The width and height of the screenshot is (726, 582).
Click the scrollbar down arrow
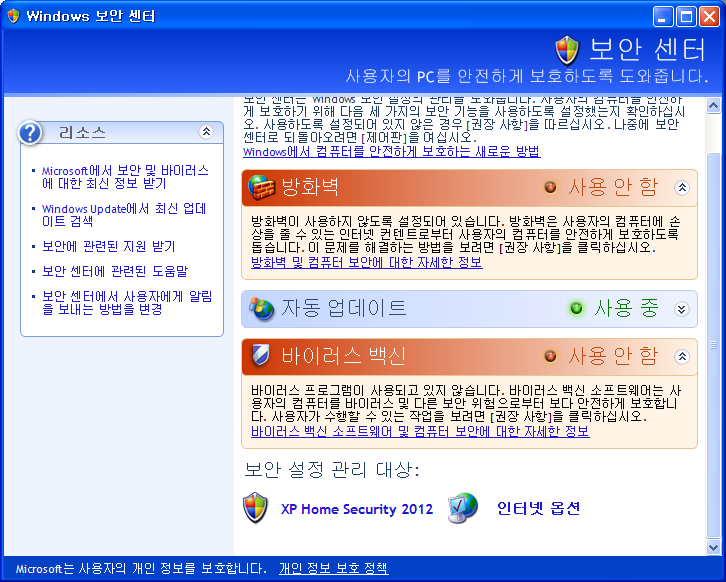713,547
